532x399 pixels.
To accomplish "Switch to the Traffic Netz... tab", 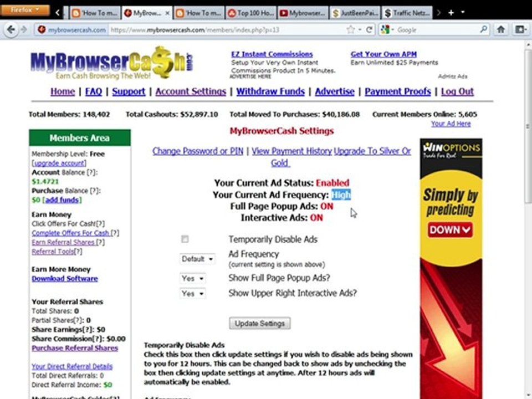I will [x=407, y=13].
